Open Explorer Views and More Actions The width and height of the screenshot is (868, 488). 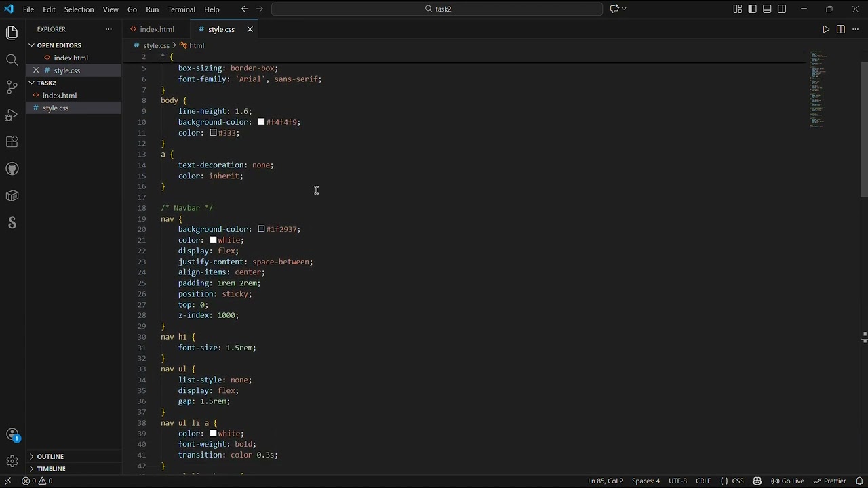(108, 29)
